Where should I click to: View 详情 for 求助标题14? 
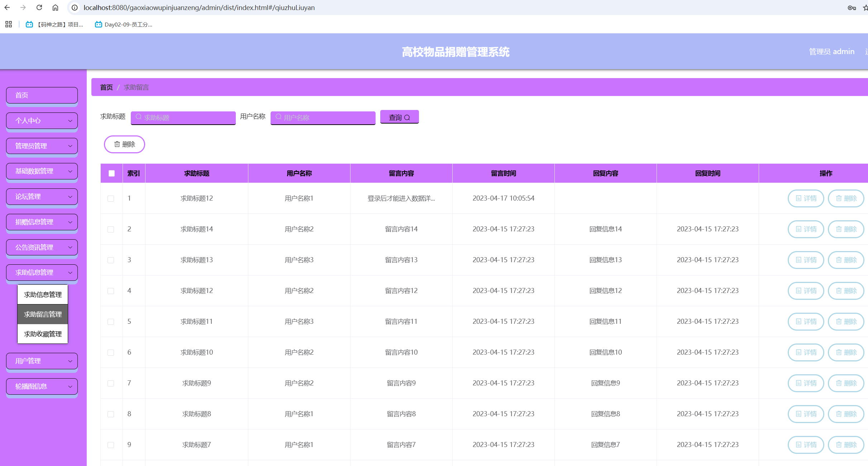(x=806, y=229)
